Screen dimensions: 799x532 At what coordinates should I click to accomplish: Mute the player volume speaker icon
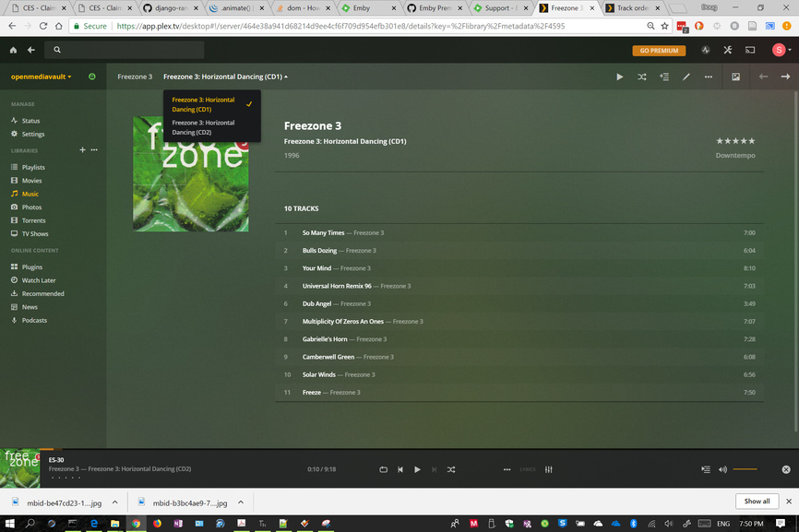click(x=722, y=469)
